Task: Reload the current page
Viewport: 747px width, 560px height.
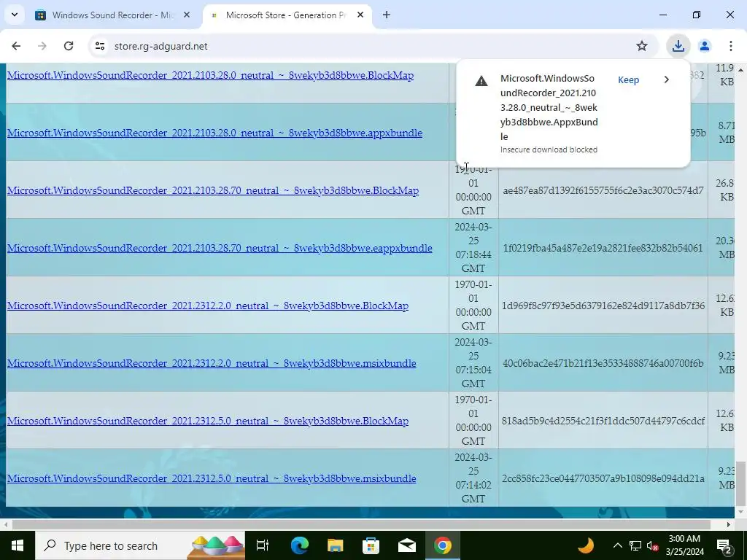Action: 69,46
